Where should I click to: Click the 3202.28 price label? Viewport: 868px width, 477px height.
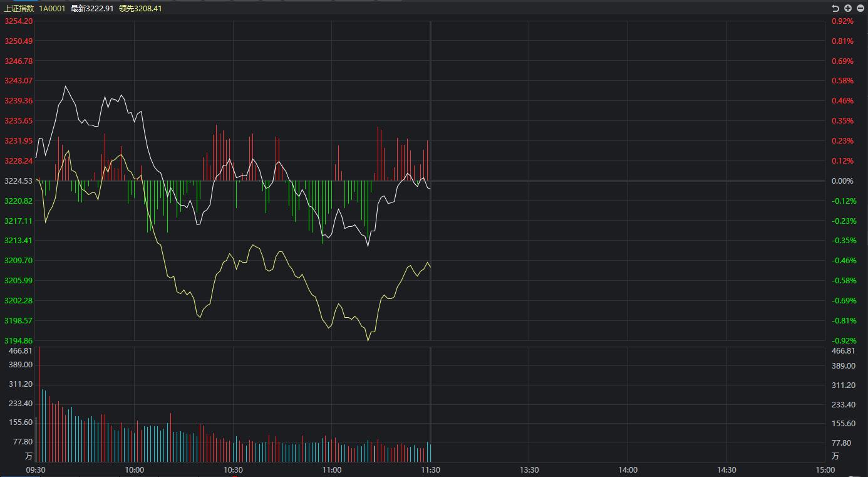click(18, 301)
